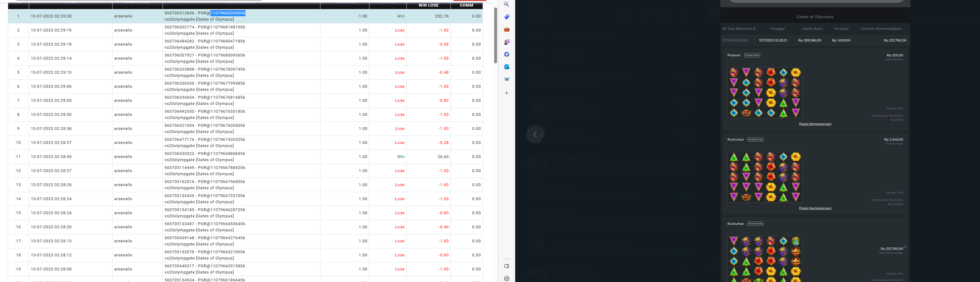Click the ID Sesi Bermain # column header

pos(739,29)
